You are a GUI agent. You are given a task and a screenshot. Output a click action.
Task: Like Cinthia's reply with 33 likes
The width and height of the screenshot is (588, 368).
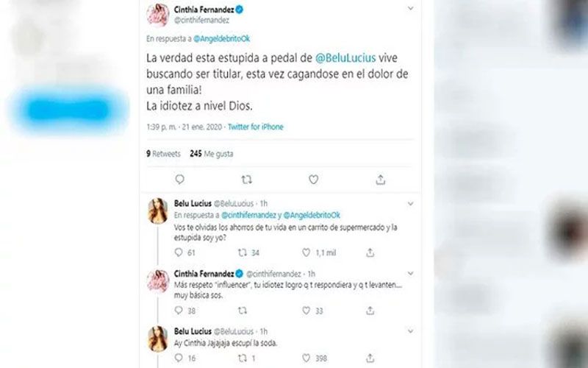pyautogui.click(x=306, y=311)
